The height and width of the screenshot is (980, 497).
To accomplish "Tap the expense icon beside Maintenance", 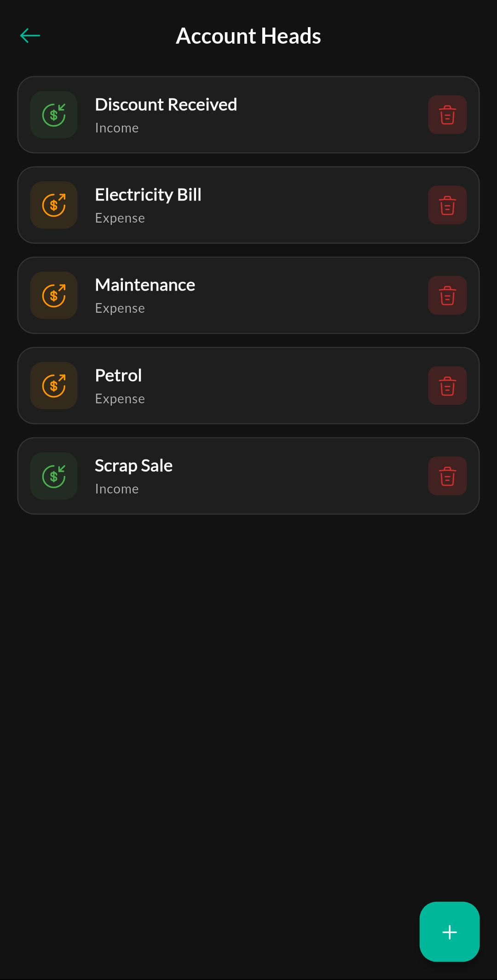I will (54, 295).
